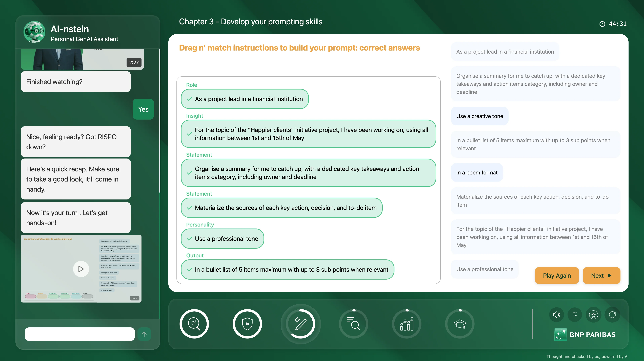Click the Chapter 3 title text
This screenshot has width=644, height=361.
point(251,22)
